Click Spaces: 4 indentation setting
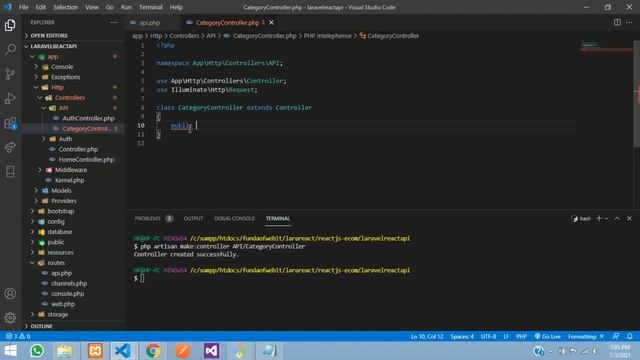The width and height of the screenshot is (640, 360). click(462, 336)
